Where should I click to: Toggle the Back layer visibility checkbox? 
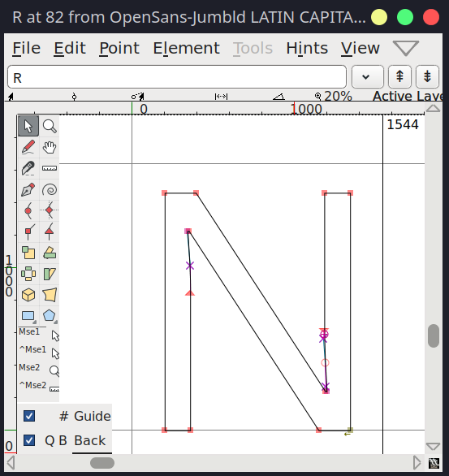tap(29, 440)
